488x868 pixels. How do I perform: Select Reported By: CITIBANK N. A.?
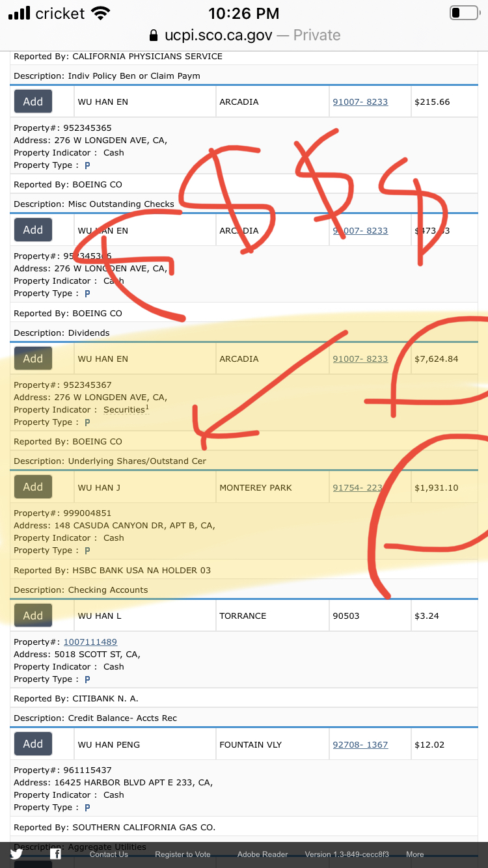click(x=76, y=699)
